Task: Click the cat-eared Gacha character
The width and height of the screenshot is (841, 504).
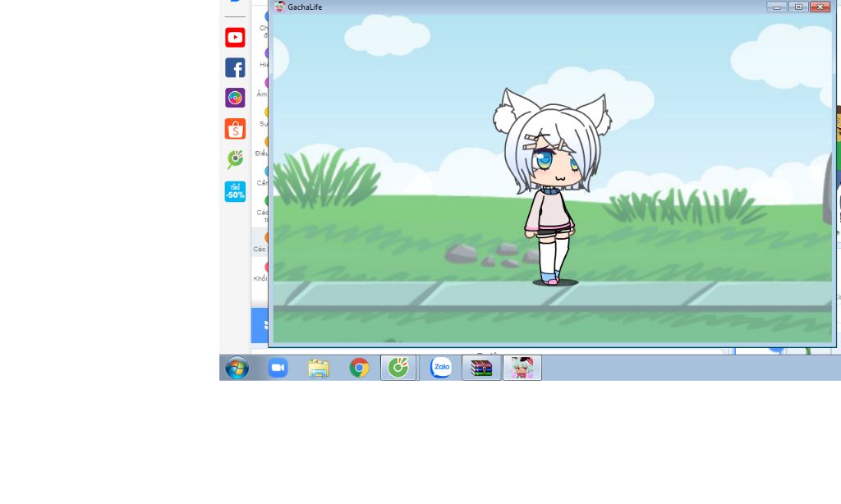Action: click(x=553, y=186)
